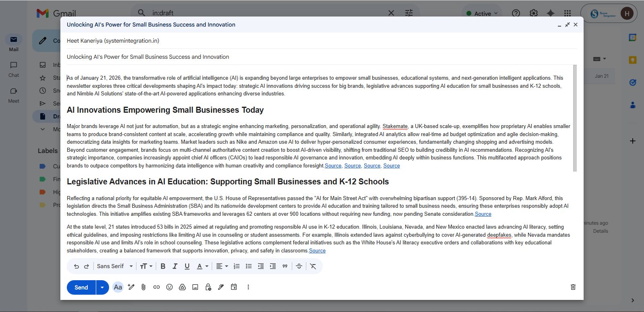Insert files using Google Drive
The width and height of the screenshot is (644, 312).
coord(182,287)
